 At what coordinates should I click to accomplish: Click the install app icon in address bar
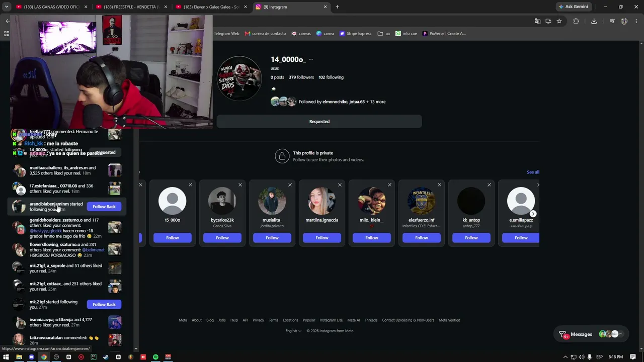tap(548, 21)
